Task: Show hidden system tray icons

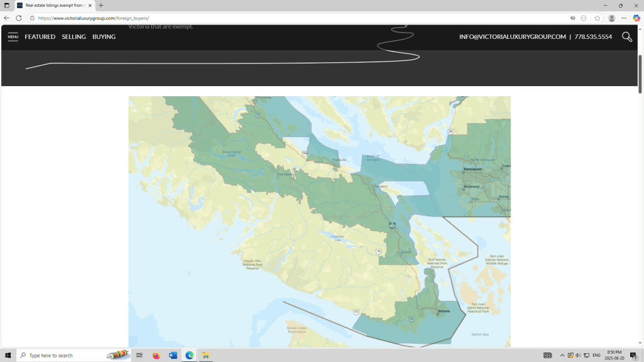Action: (x=562, y=355)
